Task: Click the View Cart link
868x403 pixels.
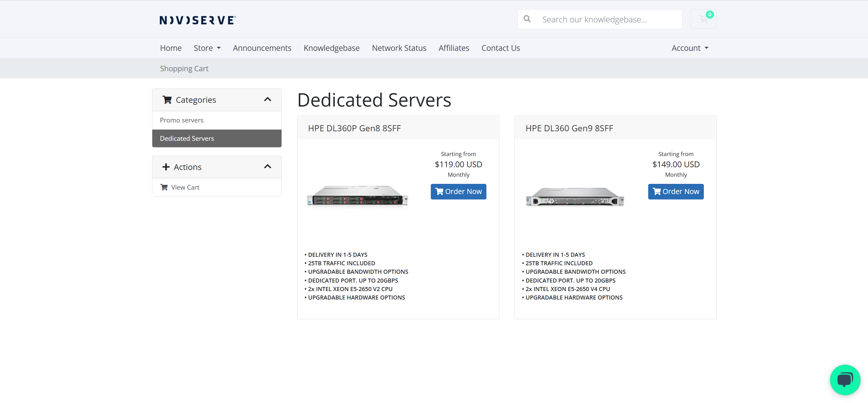Action: point(217,187)
